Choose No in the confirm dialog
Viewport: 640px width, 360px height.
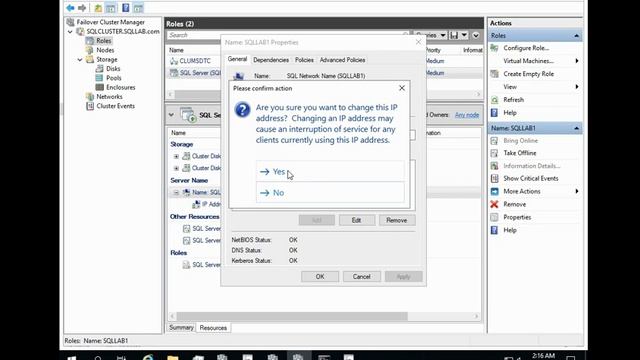click(x=330, y=193)
